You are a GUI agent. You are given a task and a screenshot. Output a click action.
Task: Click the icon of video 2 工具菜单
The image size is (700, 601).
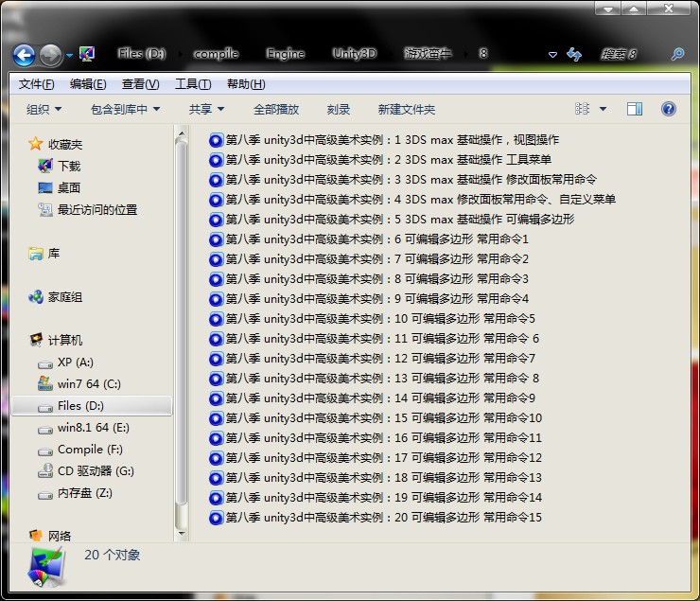pos(216,160)
